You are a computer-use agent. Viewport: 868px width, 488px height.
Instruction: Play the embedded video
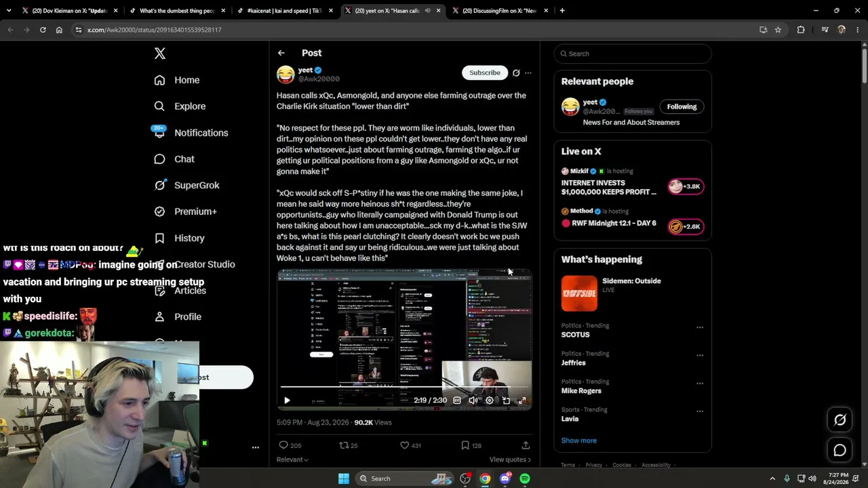tap(287, 401)
